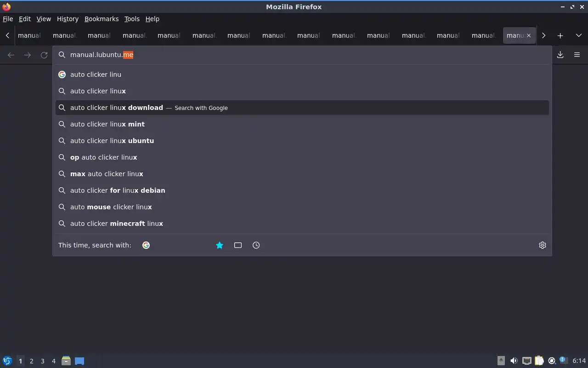This screenshot has height=368, width=588.
Task: Open the Edit menu
Action: point(25,19)
